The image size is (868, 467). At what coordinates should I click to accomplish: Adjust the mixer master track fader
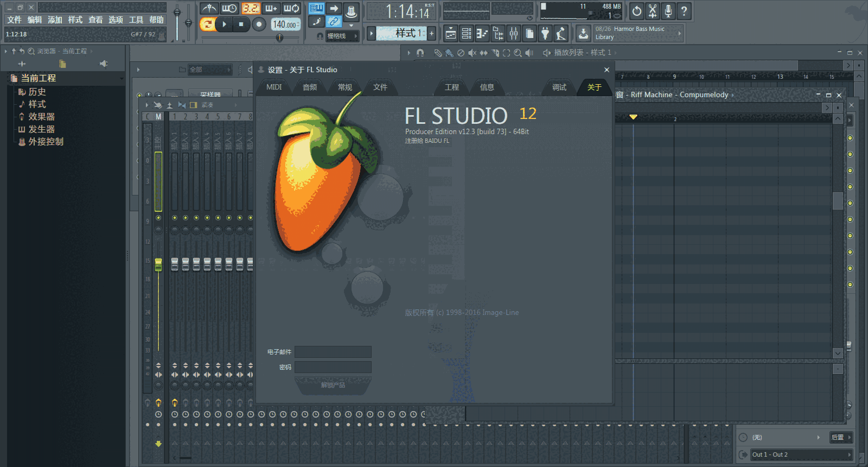pyautogui.click(x=158, y=264)
